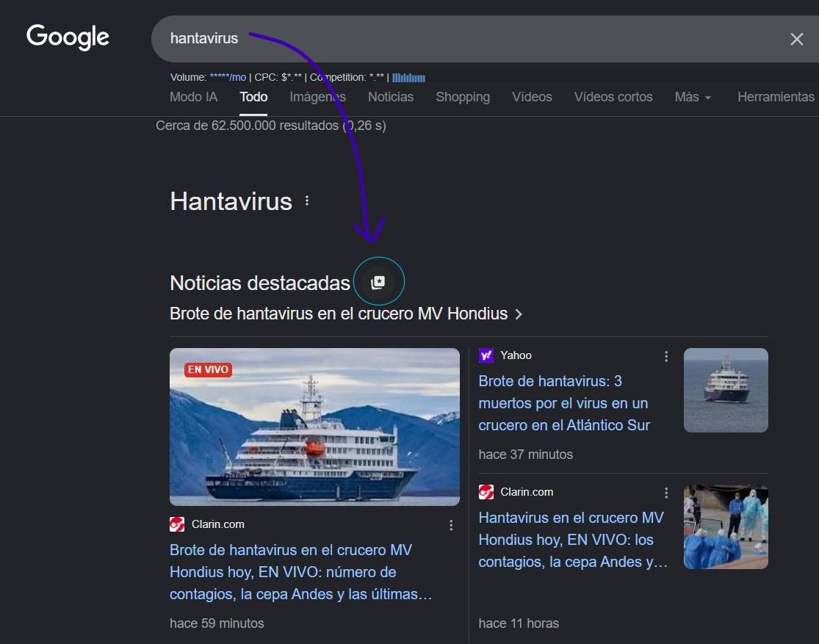Open the thumbnail of workers in blue protective suits
The image size is (819, 644).
tap(726, 527)
